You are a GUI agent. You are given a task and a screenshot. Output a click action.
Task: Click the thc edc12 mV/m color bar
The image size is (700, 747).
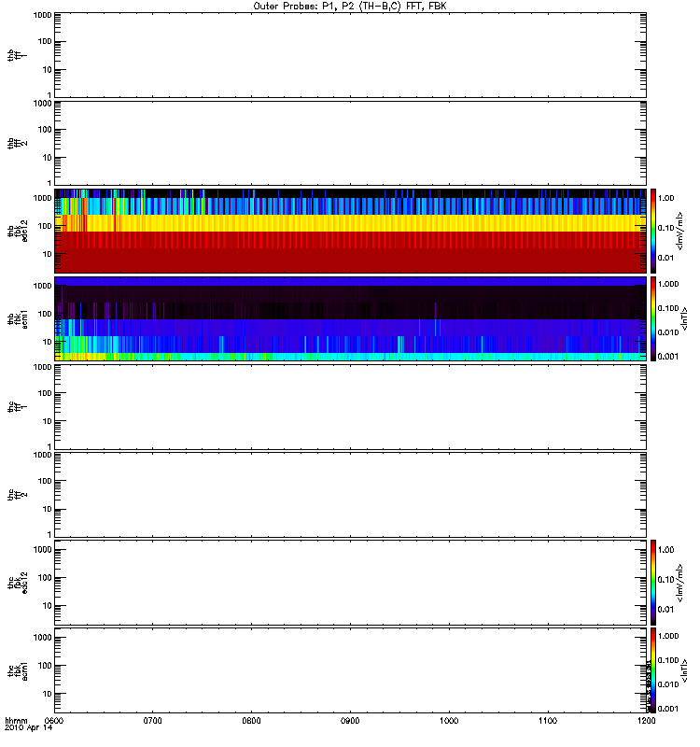(653, 582)
